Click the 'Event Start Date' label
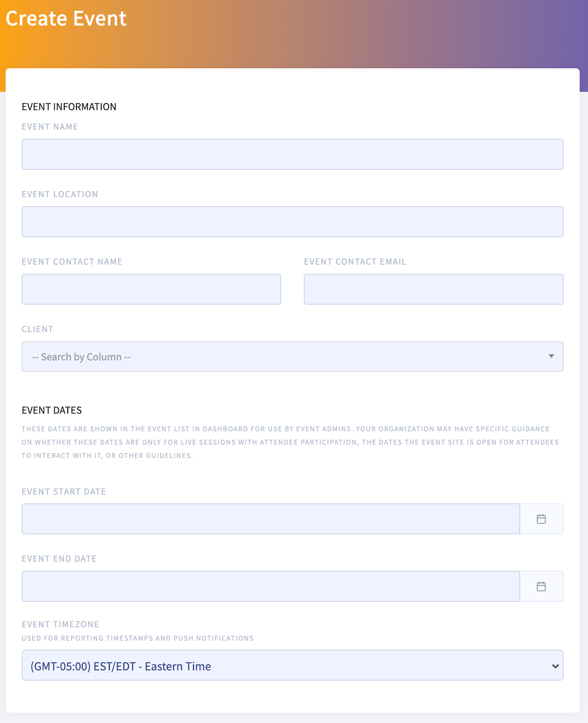This screenshot has width=588, height=723. click(64, 492)
